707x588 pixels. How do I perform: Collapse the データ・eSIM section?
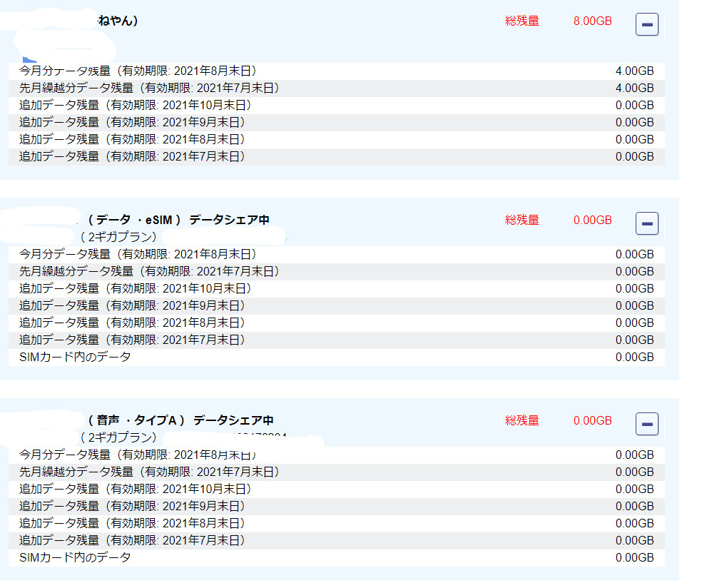646,224
